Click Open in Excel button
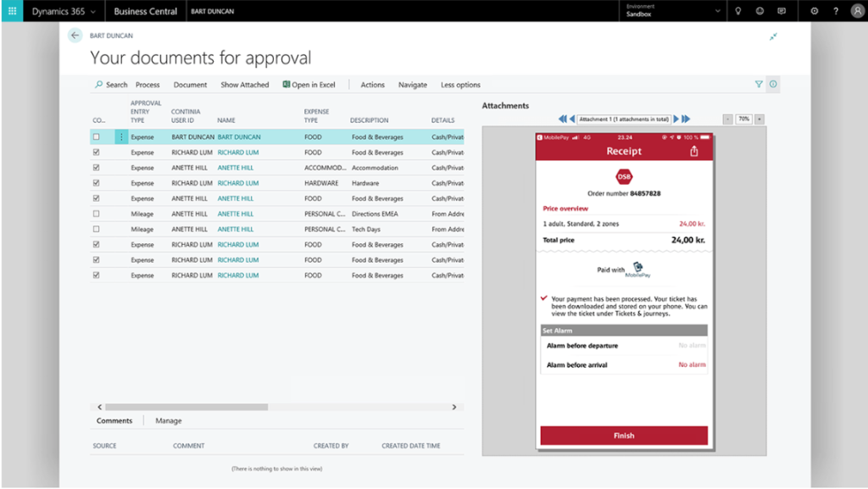868x489 pixels. coord(309,85)
